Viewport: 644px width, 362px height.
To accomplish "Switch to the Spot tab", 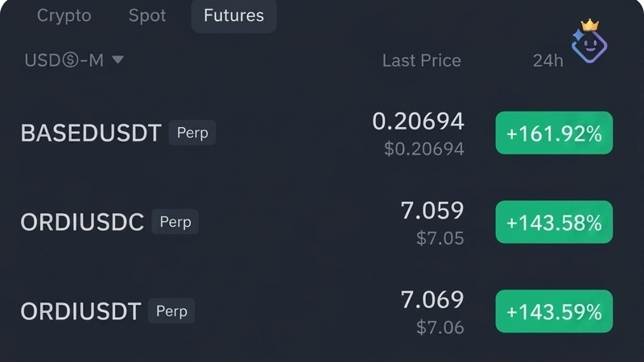I will pyautogui.click(x=147, y=16).
